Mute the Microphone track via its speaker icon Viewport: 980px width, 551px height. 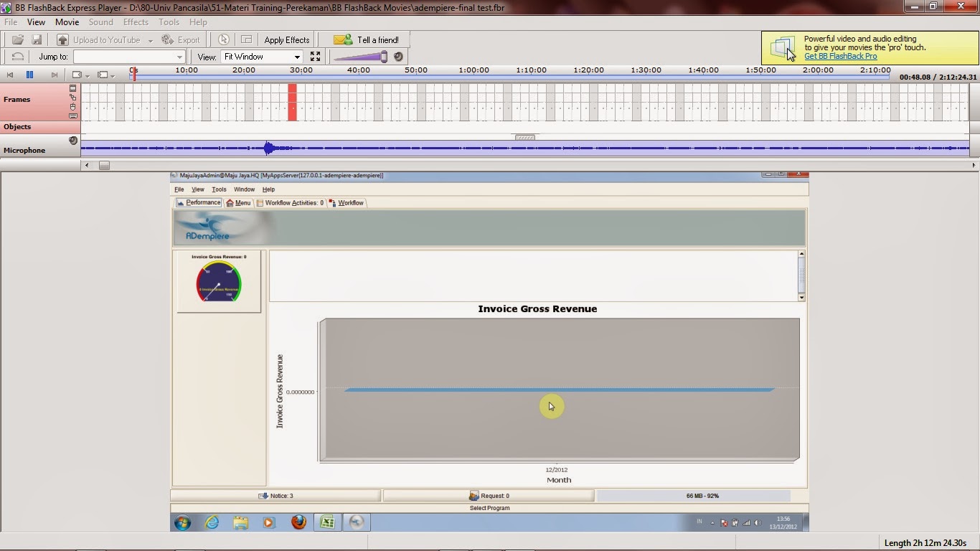point(72,141)
